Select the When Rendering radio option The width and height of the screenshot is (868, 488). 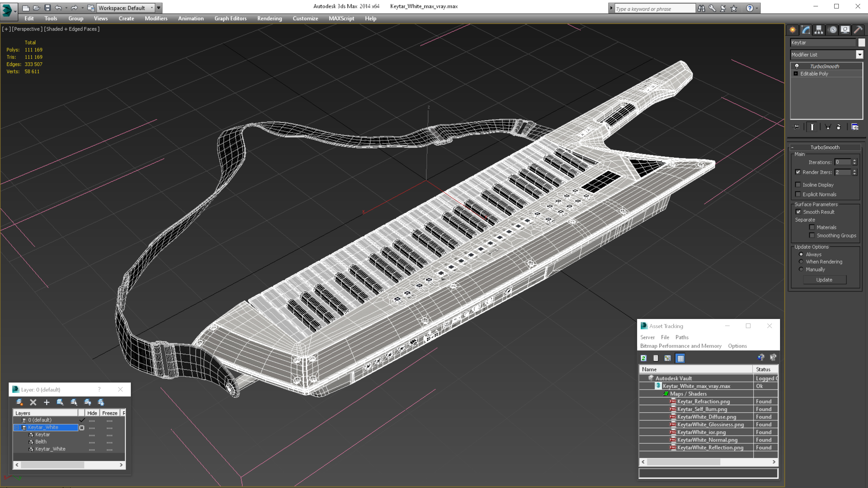click(x=801, y=262)
